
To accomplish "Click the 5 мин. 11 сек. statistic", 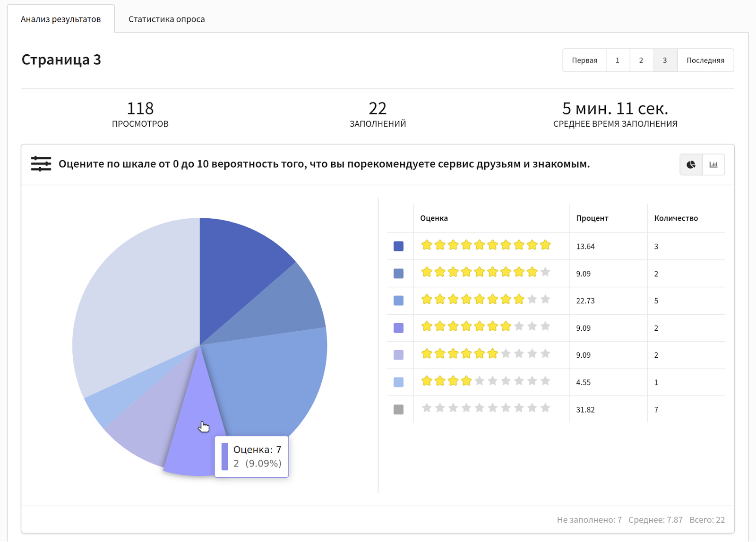I will coord(615,115).
